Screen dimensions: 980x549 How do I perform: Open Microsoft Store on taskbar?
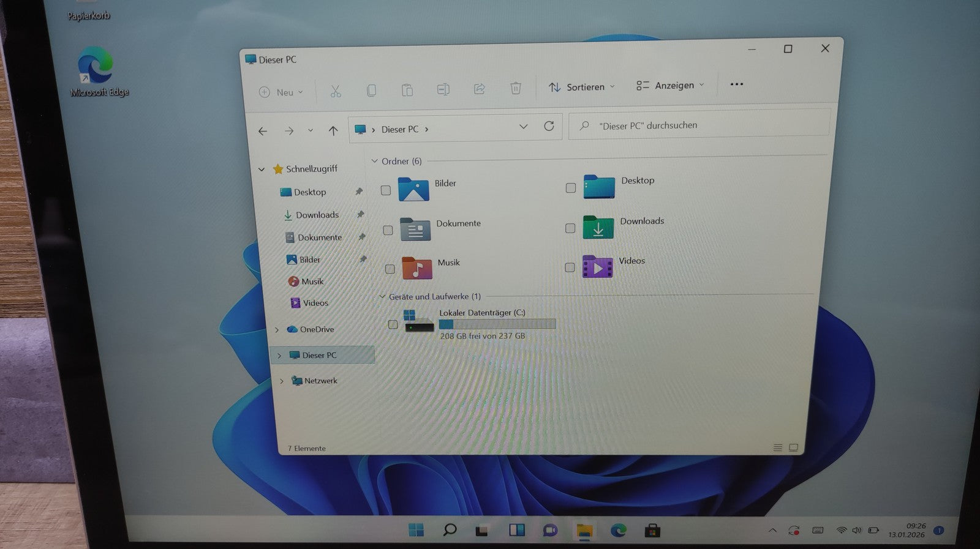(652, 530)
